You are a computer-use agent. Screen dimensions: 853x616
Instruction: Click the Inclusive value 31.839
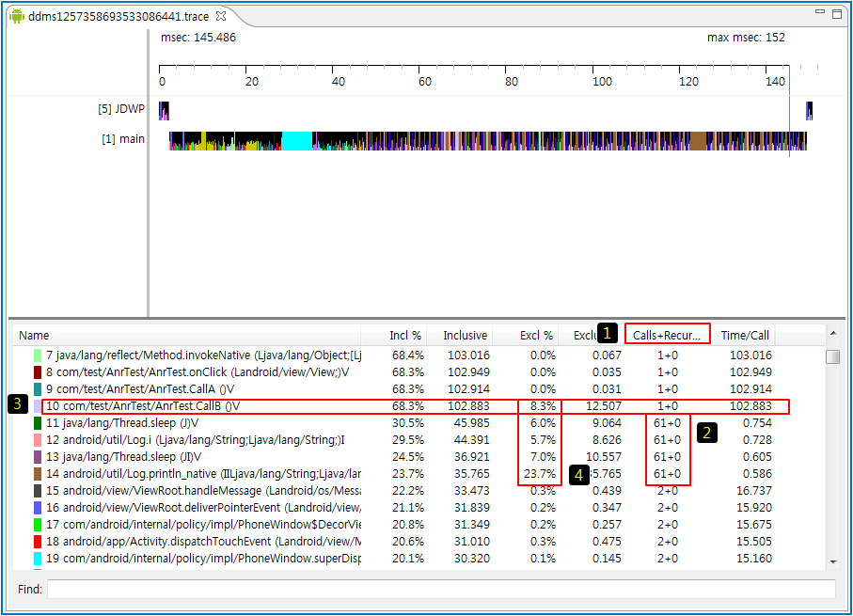(x=472, y=507)
